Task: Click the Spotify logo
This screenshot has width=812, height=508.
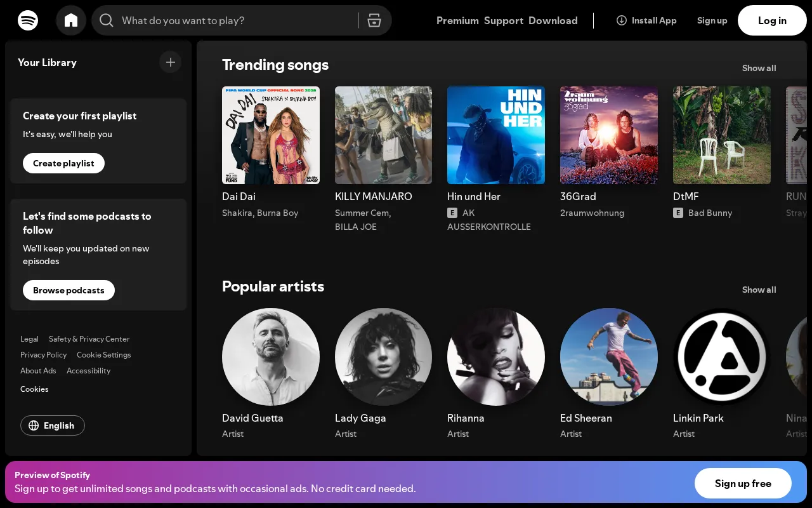Action: 28,20
